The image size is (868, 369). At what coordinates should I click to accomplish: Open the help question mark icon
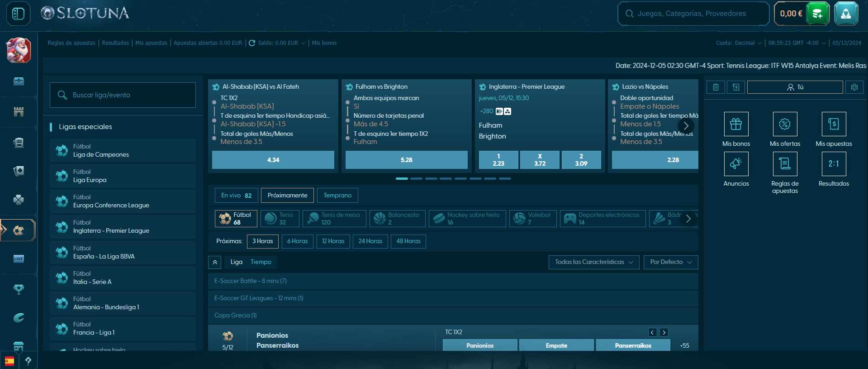(x=28, y=361)
